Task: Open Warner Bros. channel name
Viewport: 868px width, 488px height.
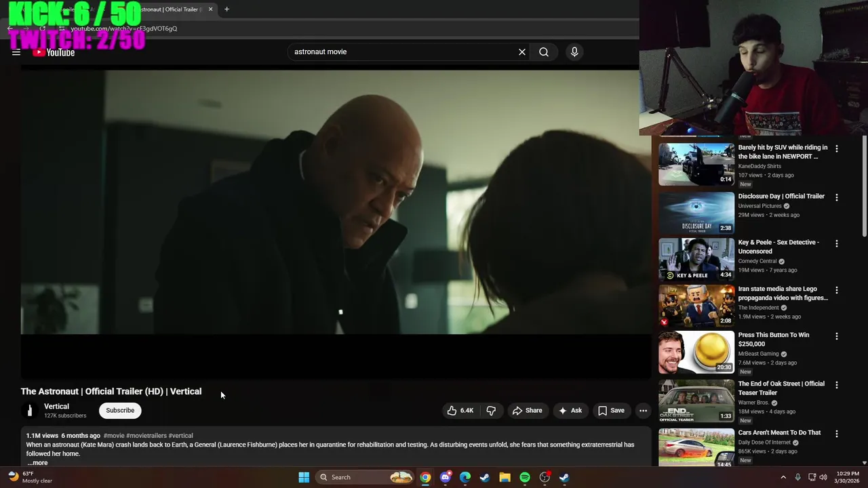Action: click(753, 403)
